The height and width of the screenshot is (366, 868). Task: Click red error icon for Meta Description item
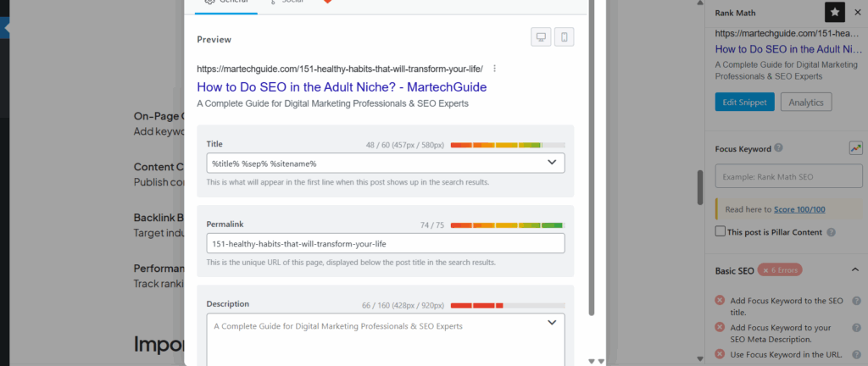pos(720,327)
